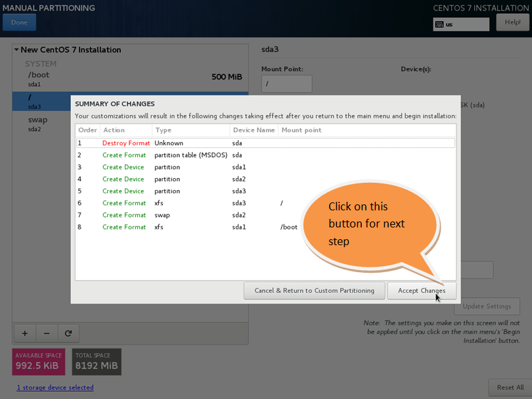Select the swap sda2 partition entry
532x399 pixels.
click(x=41, y=124)
